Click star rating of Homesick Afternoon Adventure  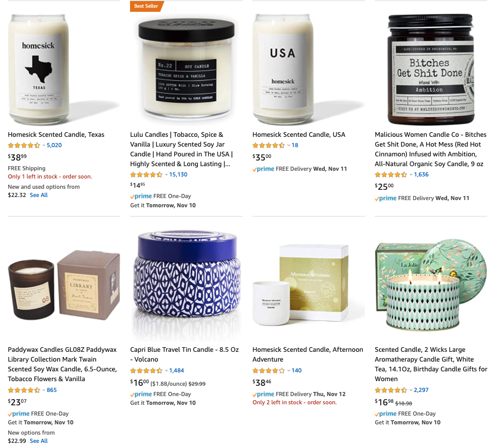pyautogui.click(x=269, y=370)
